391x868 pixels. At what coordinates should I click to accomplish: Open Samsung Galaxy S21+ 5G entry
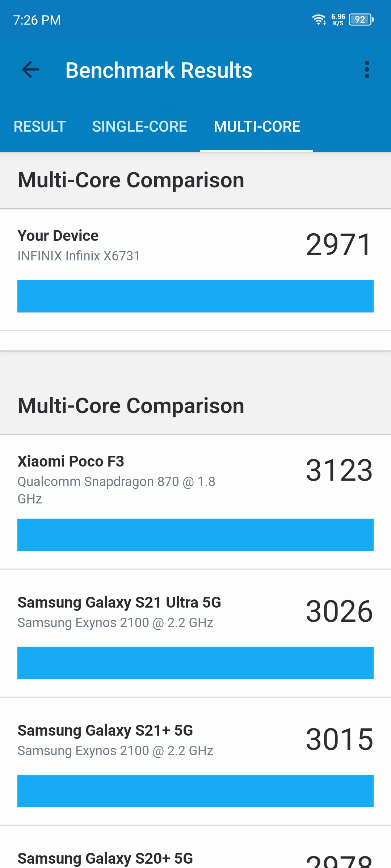point(195,761)
